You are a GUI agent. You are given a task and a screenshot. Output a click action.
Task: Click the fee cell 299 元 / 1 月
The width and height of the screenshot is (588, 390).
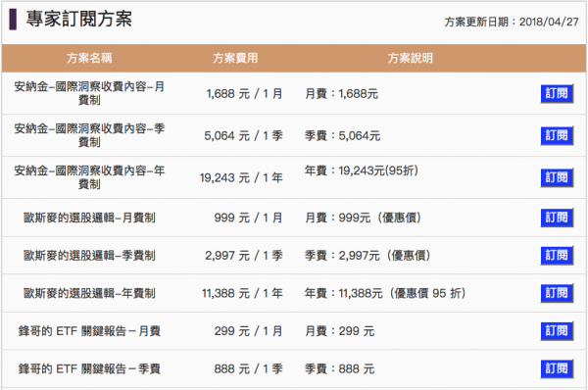pyautogui.click(x=248, y=331)
